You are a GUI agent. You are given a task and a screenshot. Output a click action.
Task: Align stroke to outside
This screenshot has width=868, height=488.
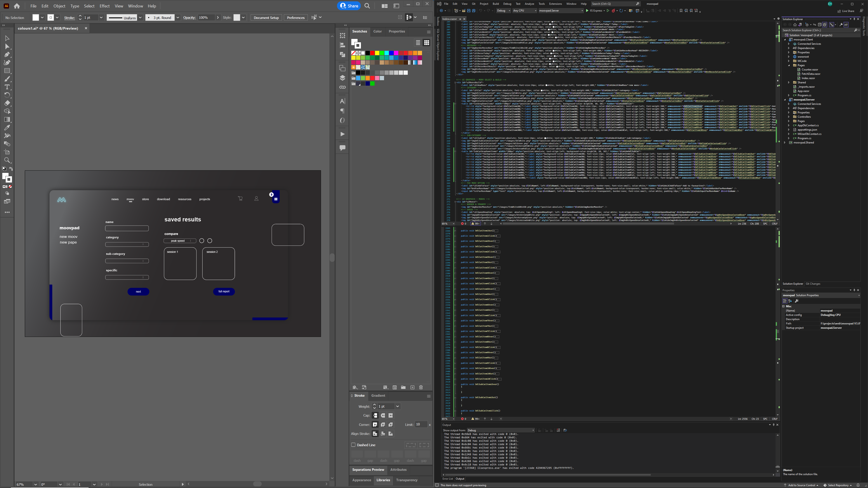click(x=391, y=434)
